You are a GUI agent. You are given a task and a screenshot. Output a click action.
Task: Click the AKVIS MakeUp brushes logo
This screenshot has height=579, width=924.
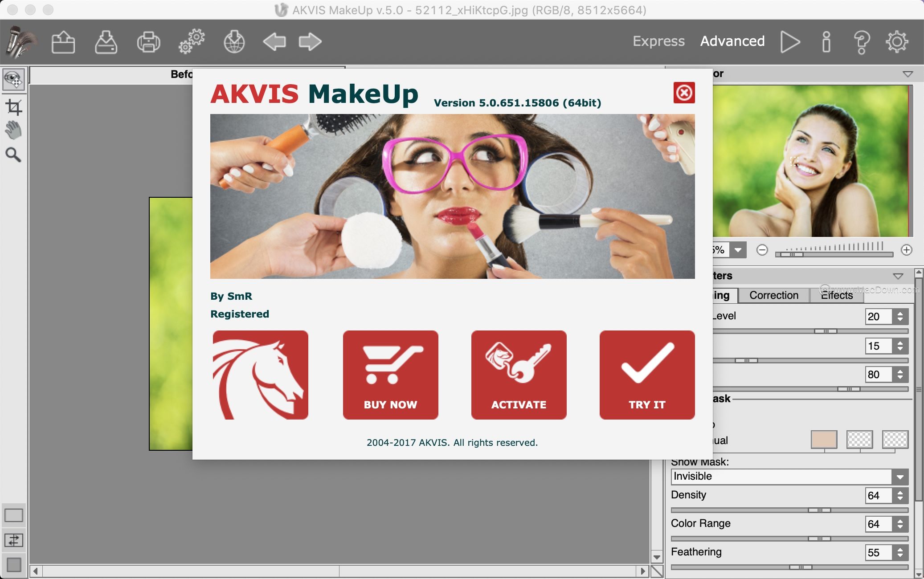tap(20, 42)
